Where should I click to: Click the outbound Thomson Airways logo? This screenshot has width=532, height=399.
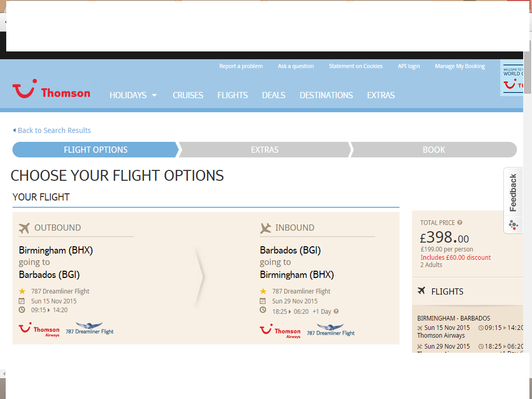[39, 329]
